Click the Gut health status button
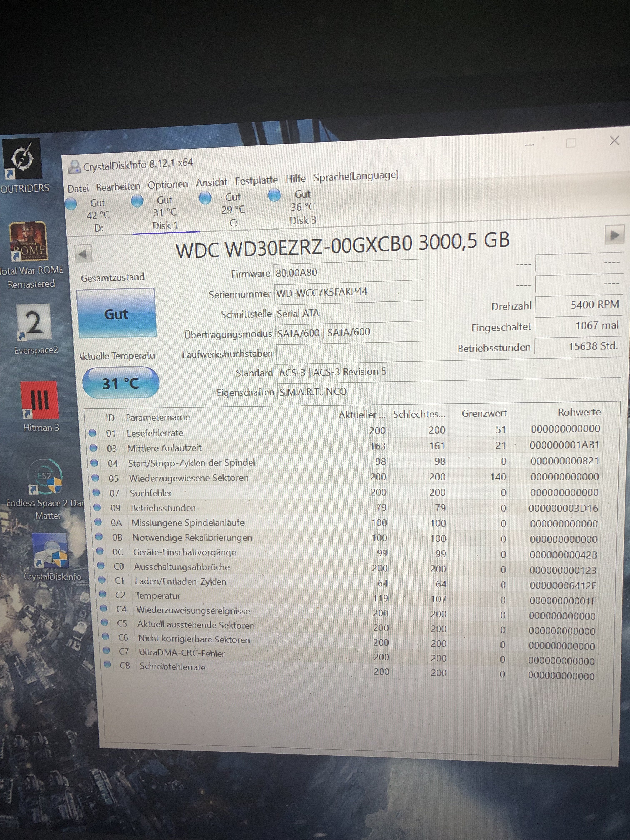The width and height of the screenshot is (630, 840). 117,314
